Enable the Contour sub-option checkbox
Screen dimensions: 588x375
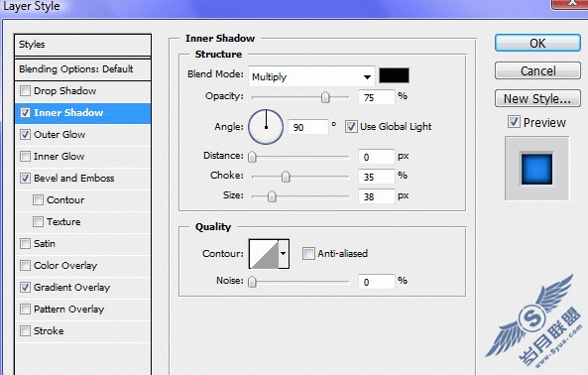(38, 199)
